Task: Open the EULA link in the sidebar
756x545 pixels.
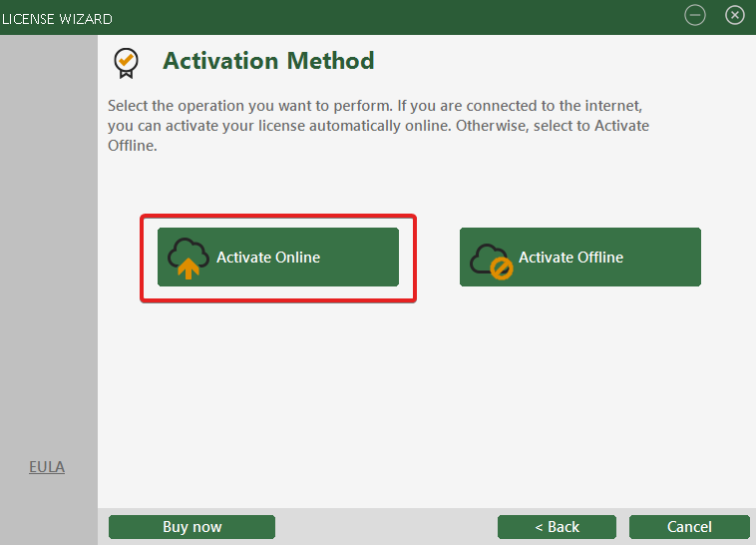Action: tap(47, 467)
